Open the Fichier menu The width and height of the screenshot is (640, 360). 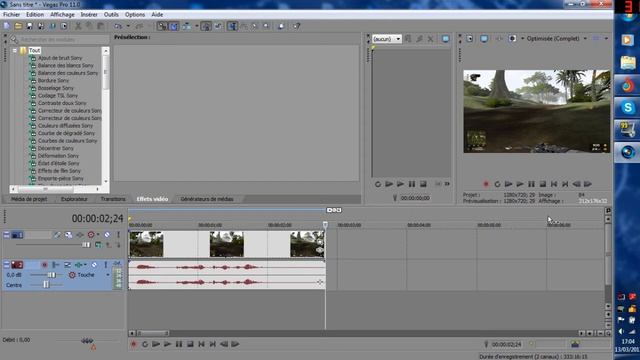[12, 14]
